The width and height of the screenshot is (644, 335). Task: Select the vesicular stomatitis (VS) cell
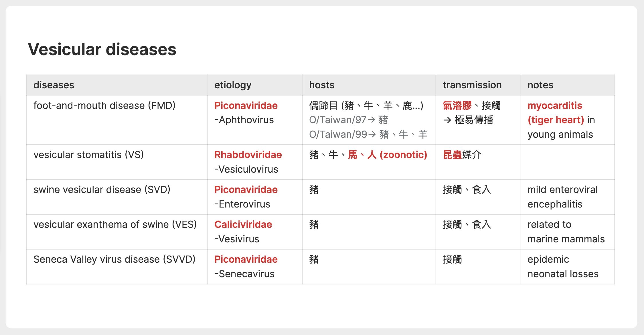tap(117, 162)
